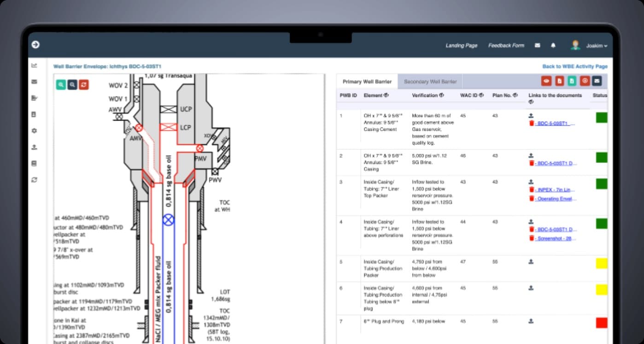Click red status swatch for Plug and Prong
Image resolution: width=644 pixels, height=344 pixels.
coord(602,323)
